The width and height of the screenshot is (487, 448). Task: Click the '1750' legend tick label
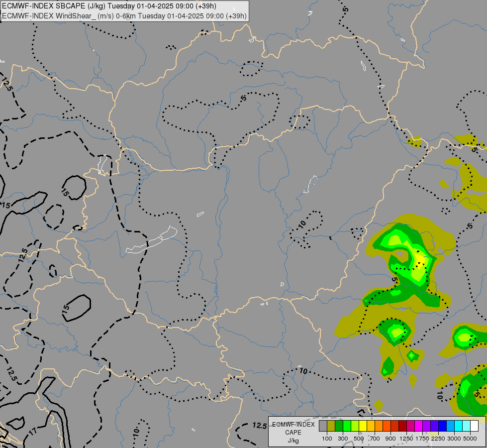[422, 439]
